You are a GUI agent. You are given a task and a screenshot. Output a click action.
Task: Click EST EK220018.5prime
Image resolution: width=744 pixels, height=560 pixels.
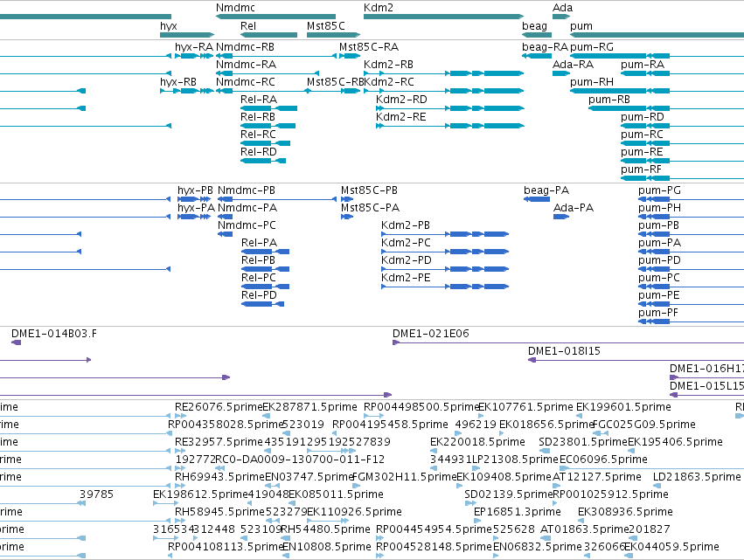pos(477,442)
